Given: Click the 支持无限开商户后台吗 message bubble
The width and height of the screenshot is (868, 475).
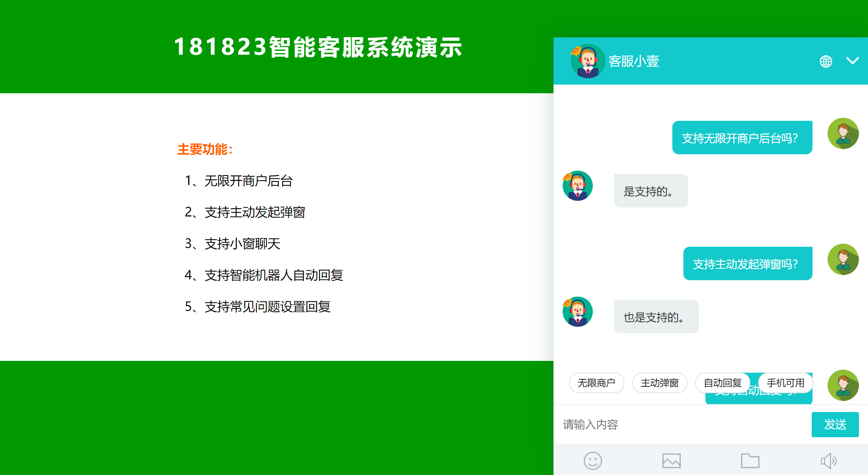Looking at the screenshot, I should (x=742, y=138).
